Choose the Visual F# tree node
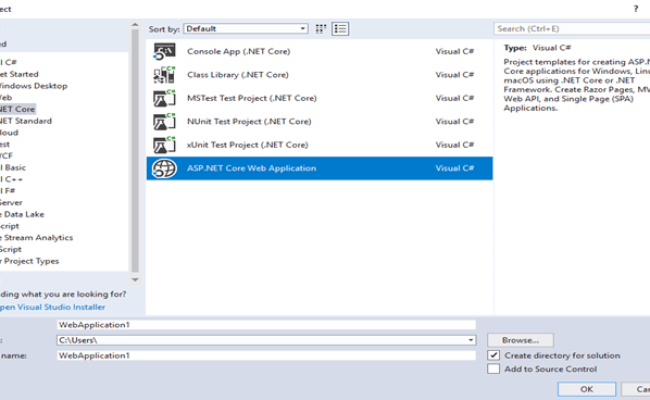The width and height of the screenshot is (650, 400). (x=8, y=191)
